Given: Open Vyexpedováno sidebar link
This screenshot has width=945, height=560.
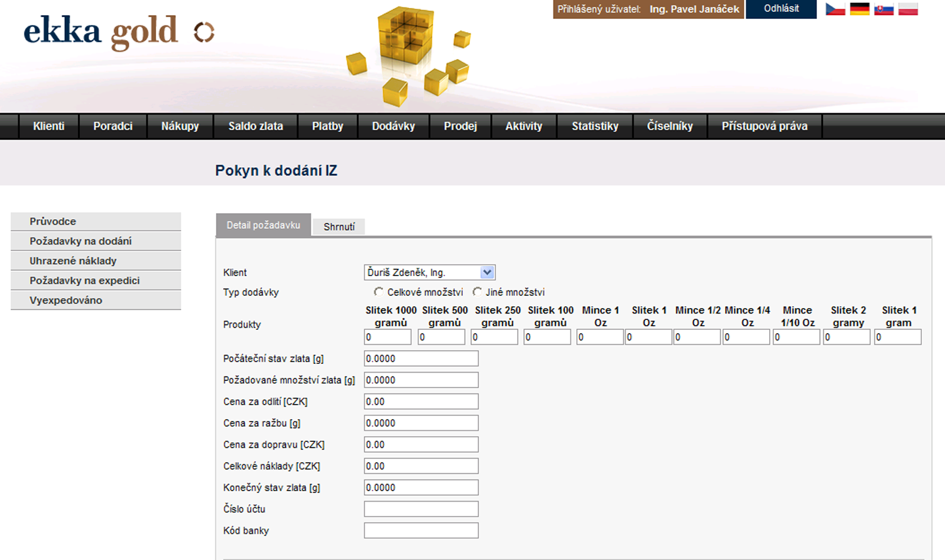Looking at the screenshot, I should 96,300.
